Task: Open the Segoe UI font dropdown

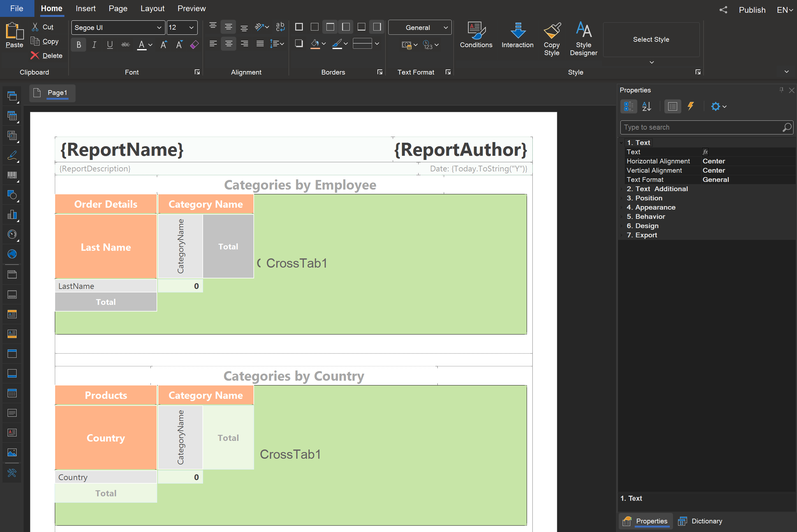Action: point(158,28)
